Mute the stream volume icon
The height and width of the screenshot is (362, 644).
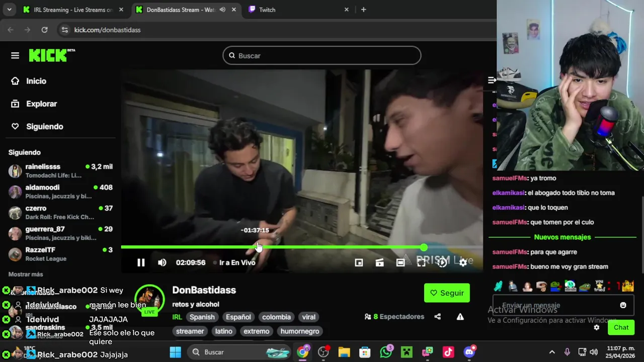click(x=162, y=262)
